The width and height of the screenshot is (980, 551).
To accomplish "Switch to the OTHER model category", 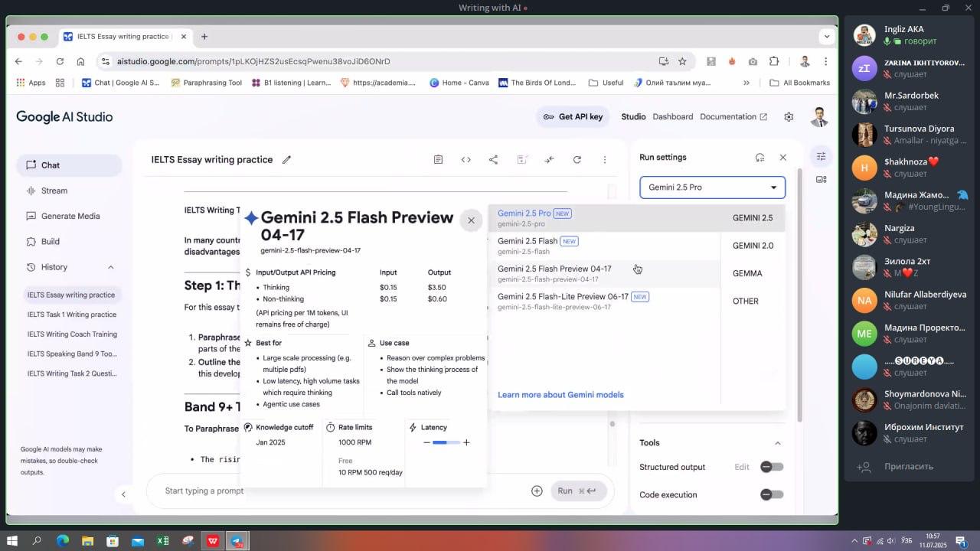I will point(753,301).
